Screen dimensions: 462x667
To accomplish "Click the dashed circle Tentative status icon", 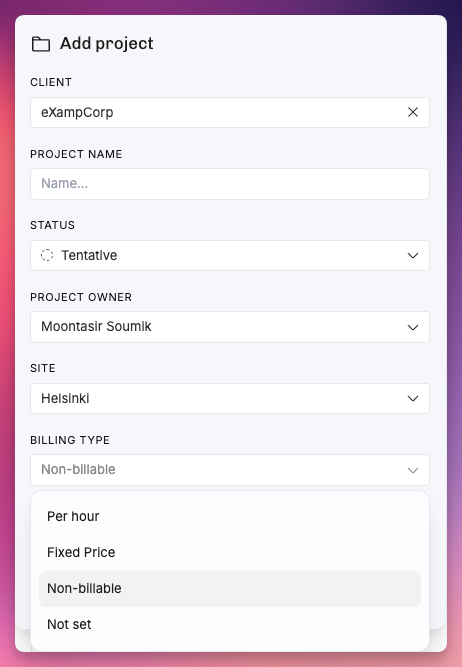I will (x=47, y=255).
